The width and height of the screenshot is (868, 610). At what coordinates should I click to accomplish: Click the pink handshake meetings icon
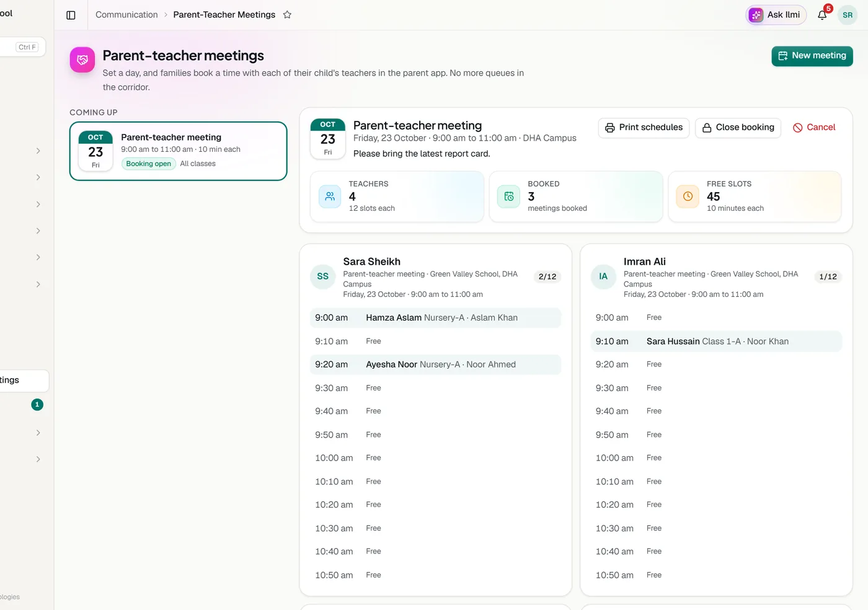click(82, 60)
